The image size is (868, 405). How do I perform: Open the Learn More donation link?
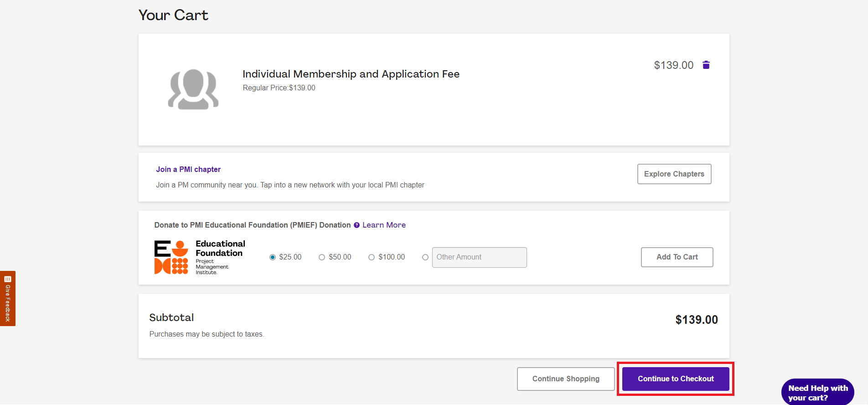coord(384,225)
